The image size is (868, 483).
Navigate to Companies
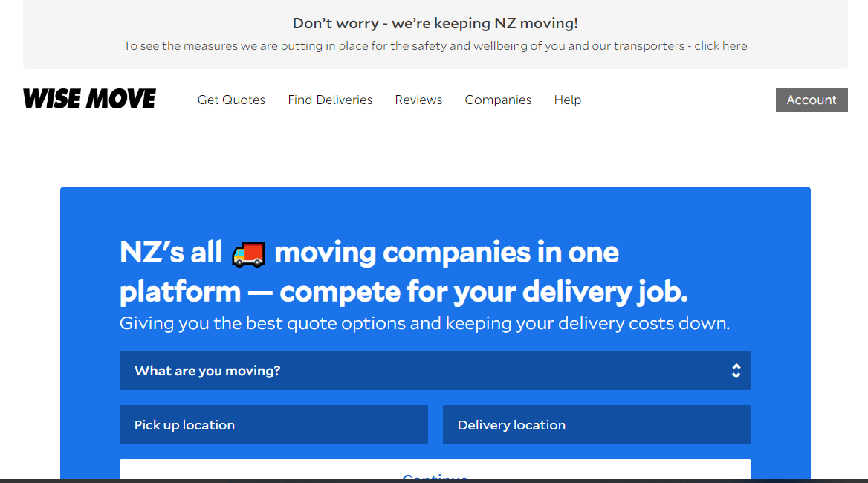[498, 100]
